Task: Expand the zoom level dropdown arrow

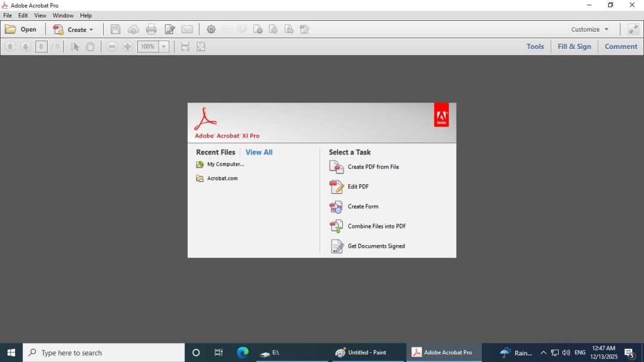Action: tap(164, 47)
